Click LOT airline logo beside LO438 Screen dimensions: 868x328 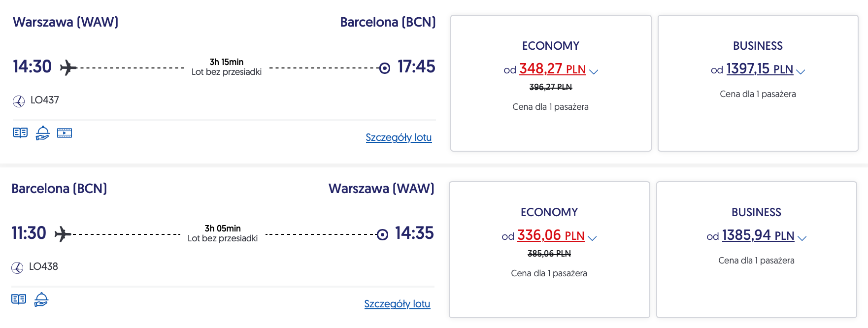click(17, 268)
